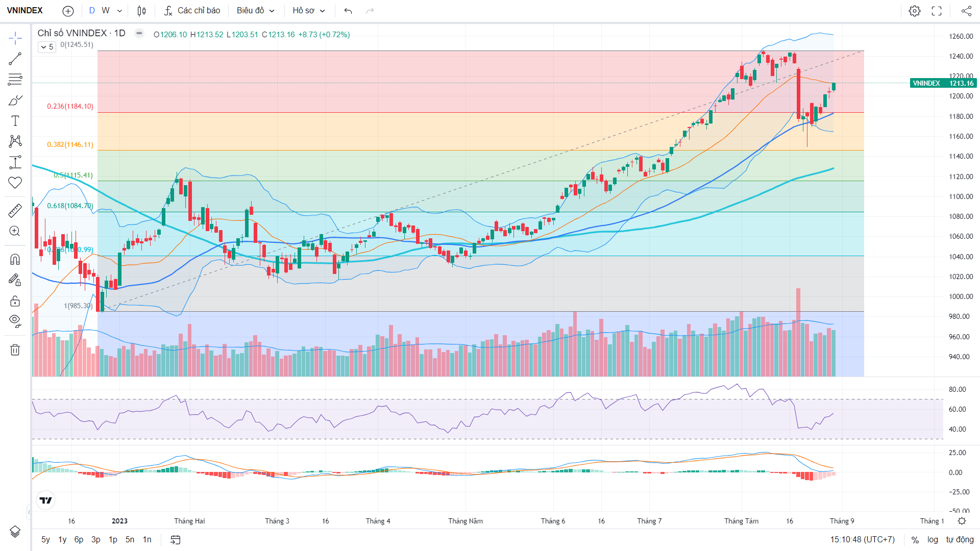Click the VNINDEX 1213.16 price label
The height and width of the screenshot is (551, 980).
(x=943, y=83)
